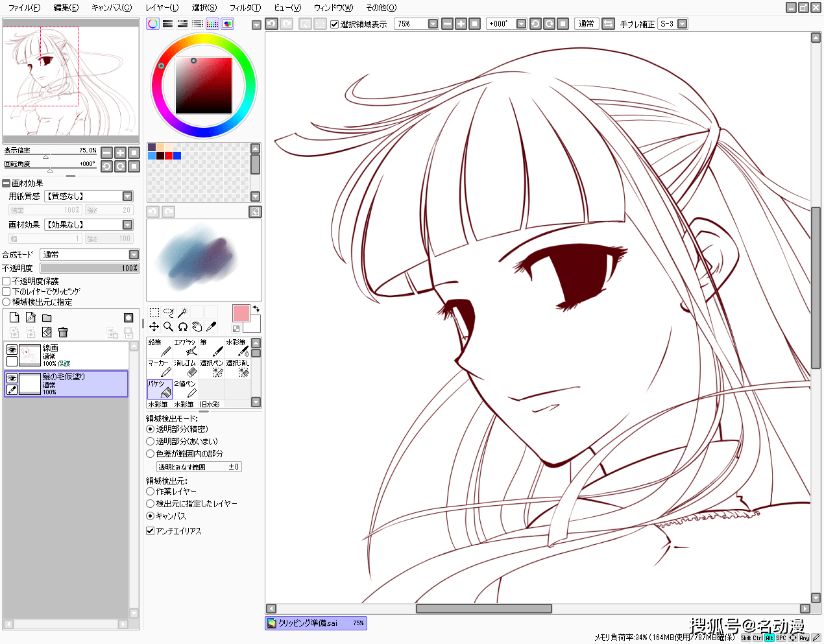This screenshot has height=644, width=824.
Task: Open the レイヤー(L) menu
Action: (162, 8)
